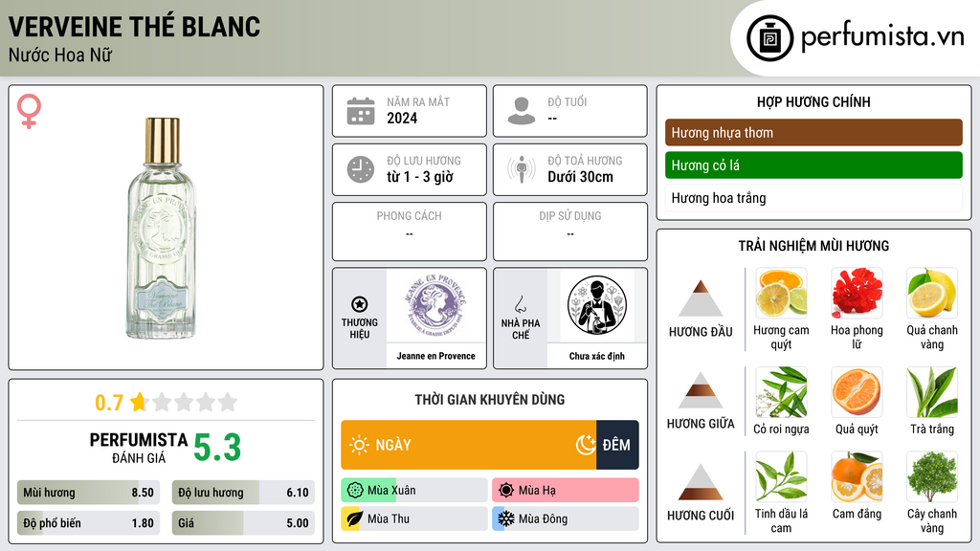Screen dimensions: 980x551
Task: Select the green Hương cỏ lá accord bar
Action: [813, 165]
